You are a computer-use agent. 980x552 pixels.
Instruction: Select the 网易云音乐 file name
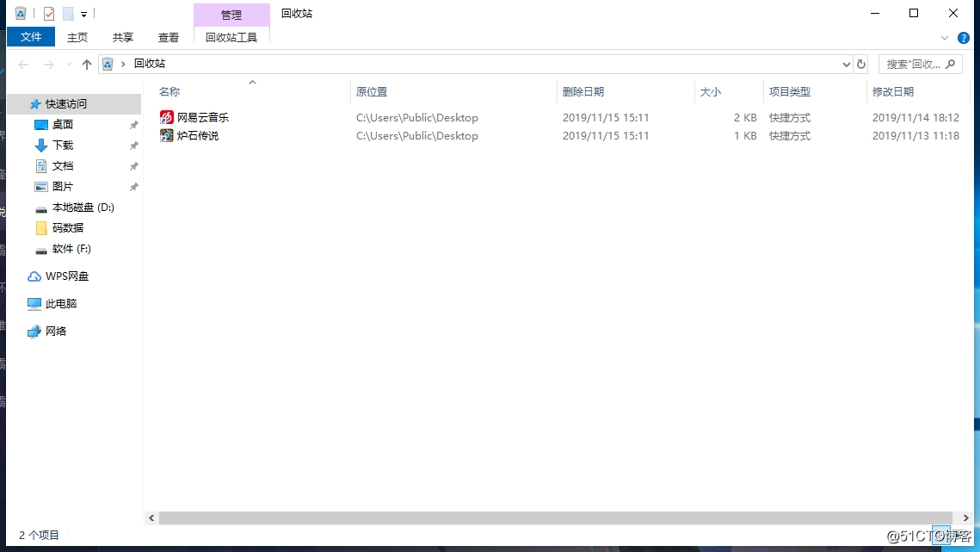203,118
